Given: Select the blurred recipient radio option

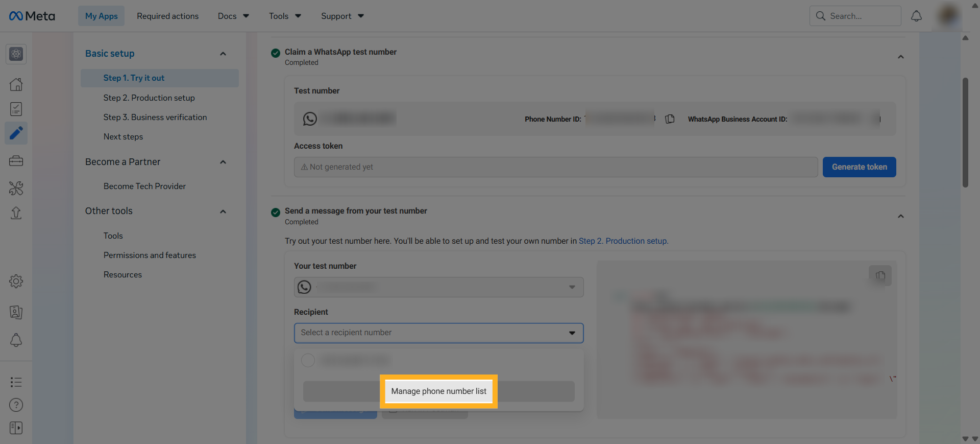Looking at the screenshot, I should pyautogui.click(x=308, y=360).
